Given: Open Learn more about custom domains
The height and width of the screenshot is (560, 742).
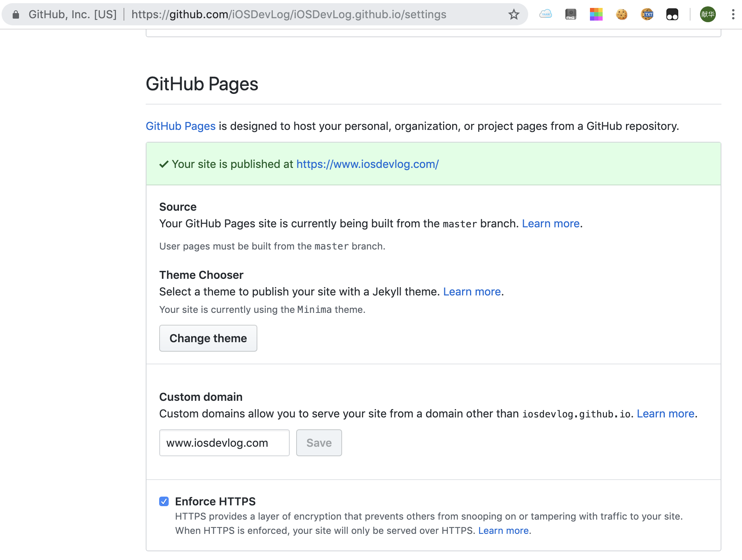Looking at the screenshot, I should pyautogui.click(x=665, y=413).
